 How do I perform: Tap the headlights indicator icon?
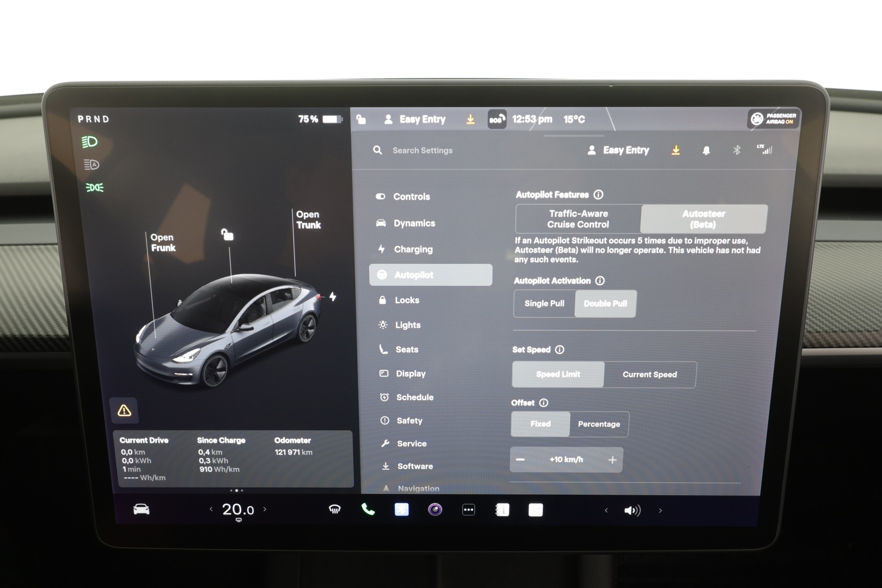click(89, 142)
